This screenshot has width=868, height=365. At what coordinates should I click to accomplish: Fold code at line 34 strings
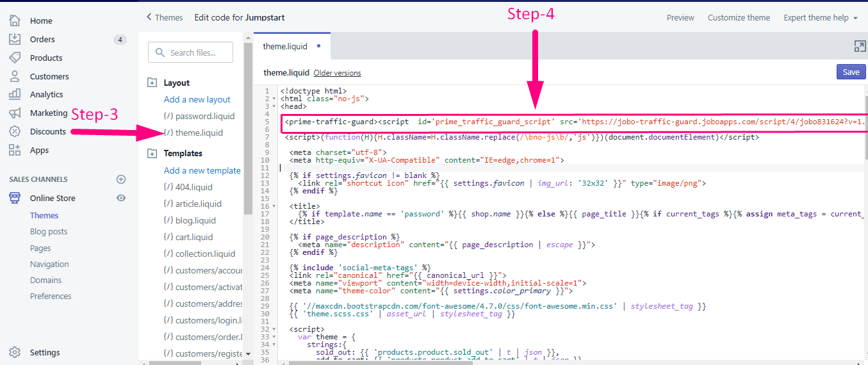click(x=275, y=345)
